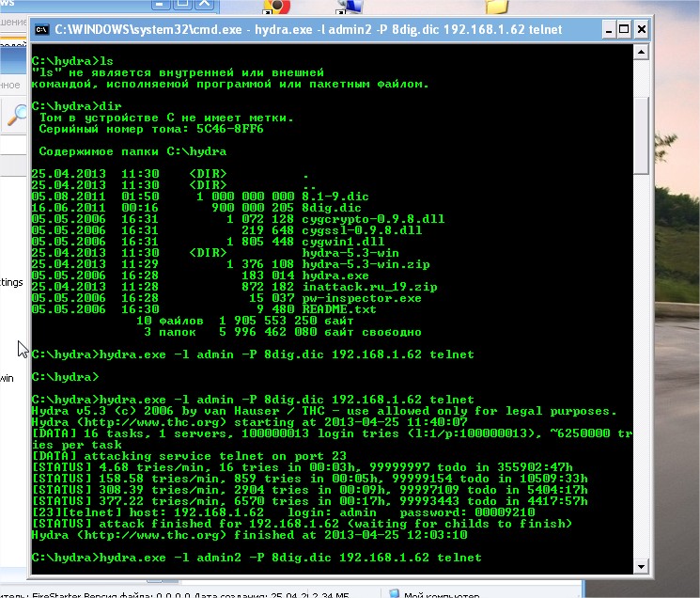Click the 'C:\hydra>dir' command line

[76, 106]
